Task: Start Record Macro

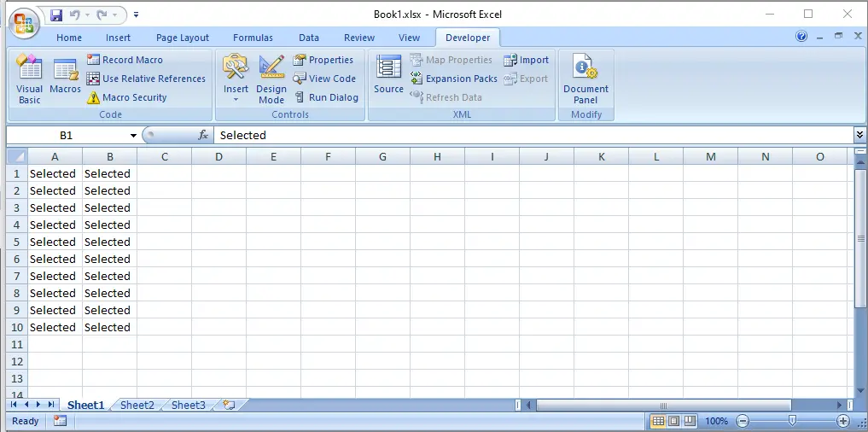Action: (x=125, y=60)
